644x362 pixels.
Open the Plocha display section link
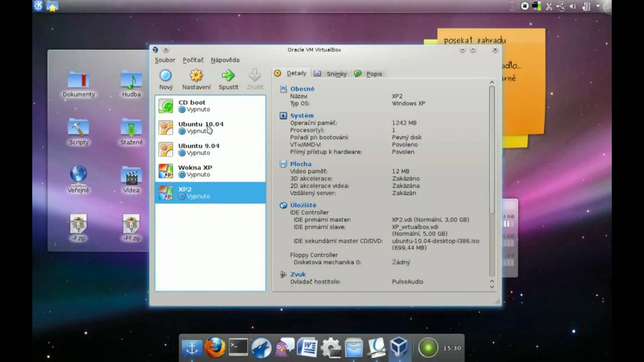coord(301,164)
